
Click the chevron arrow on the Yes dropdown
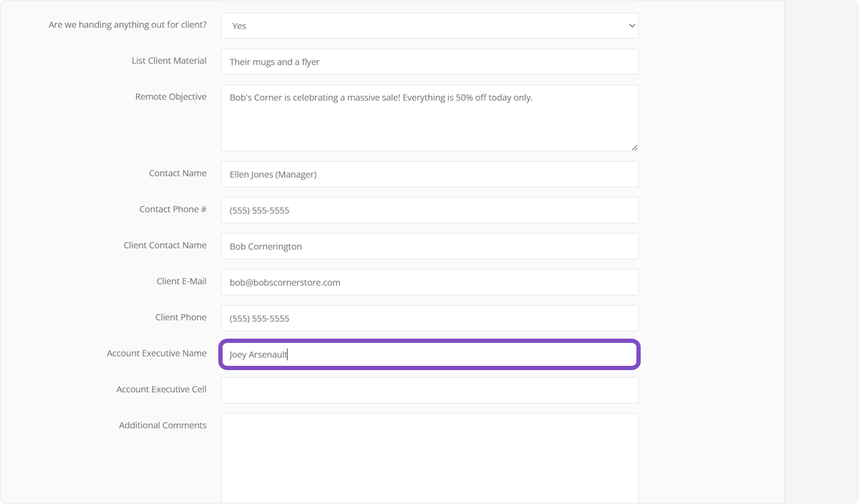pos(631,26)
